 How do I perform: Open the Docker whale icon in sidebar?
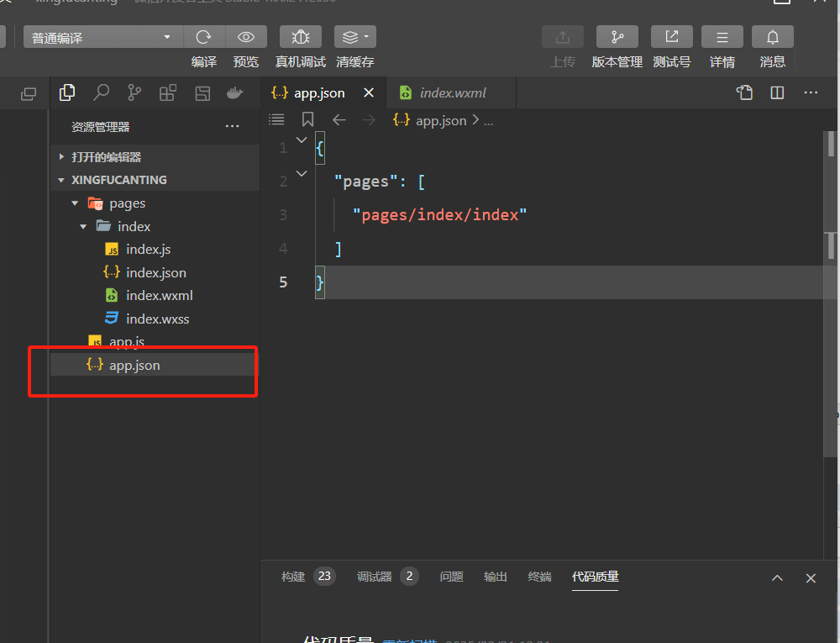tap(234, 92)
